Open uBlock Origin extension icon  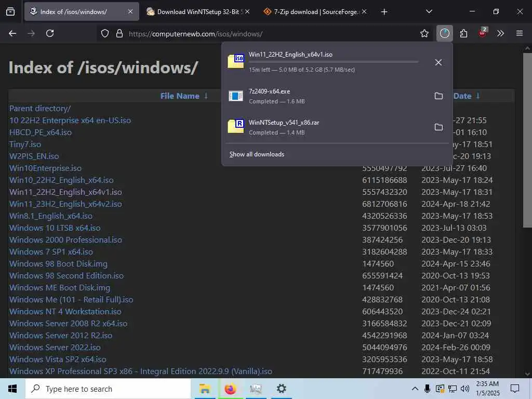point(483,33)
